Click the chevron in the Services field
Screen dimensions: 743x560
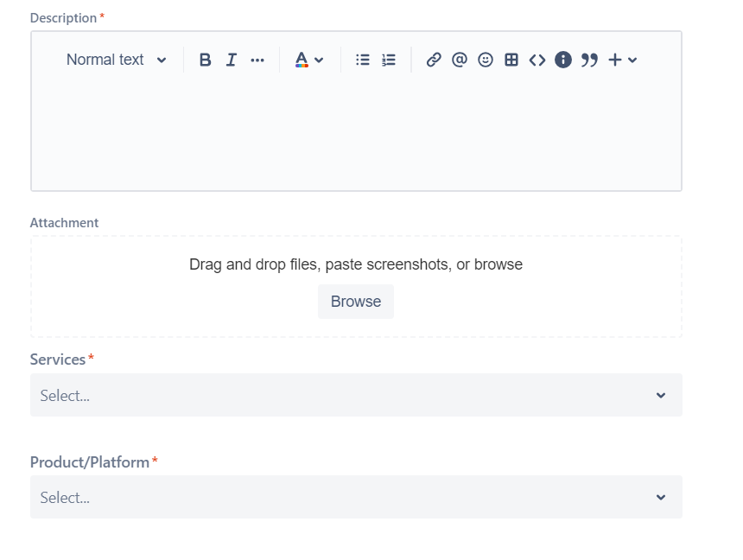click(x=661, y=396)
